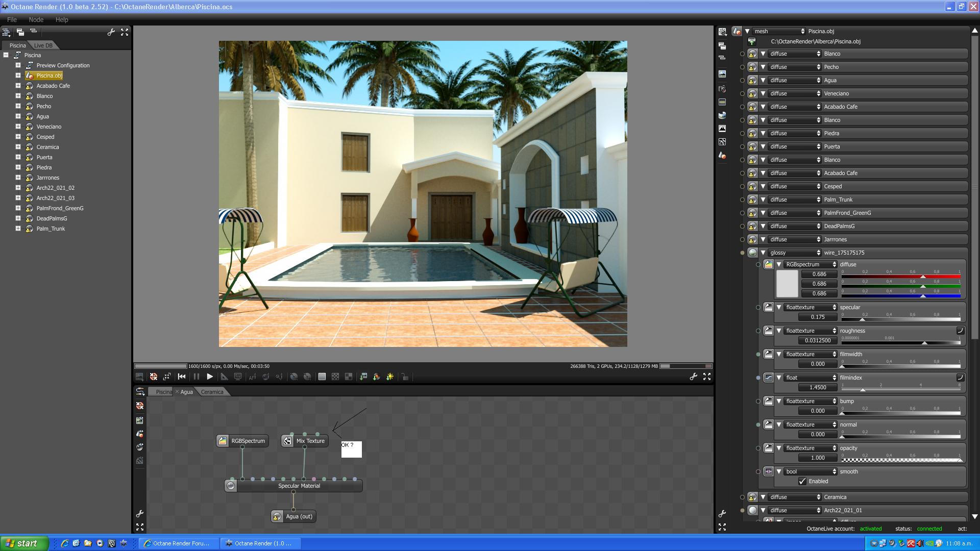Uncheck the smooth Enabled checkbox

[802, 481]
